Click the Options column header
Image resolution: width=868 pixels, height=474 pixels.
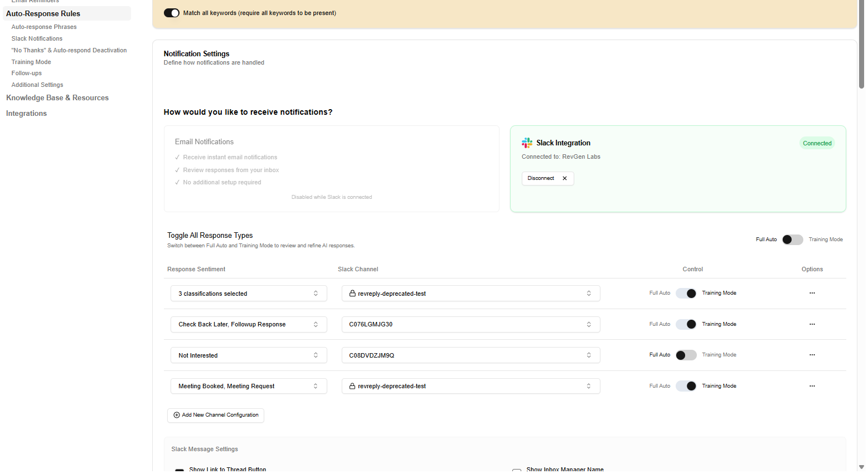click(x=812, y=269)
